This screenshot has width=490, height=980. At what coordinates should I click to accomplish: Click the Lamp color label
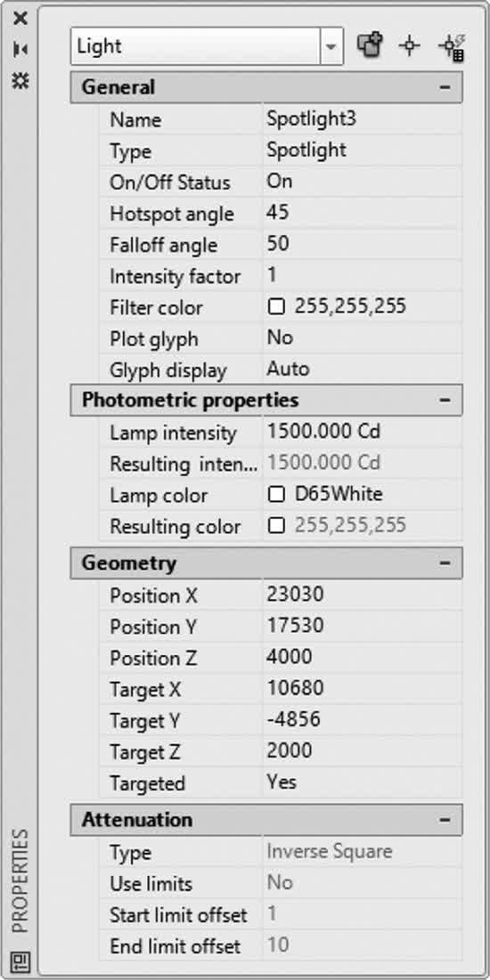pos(159,496)
